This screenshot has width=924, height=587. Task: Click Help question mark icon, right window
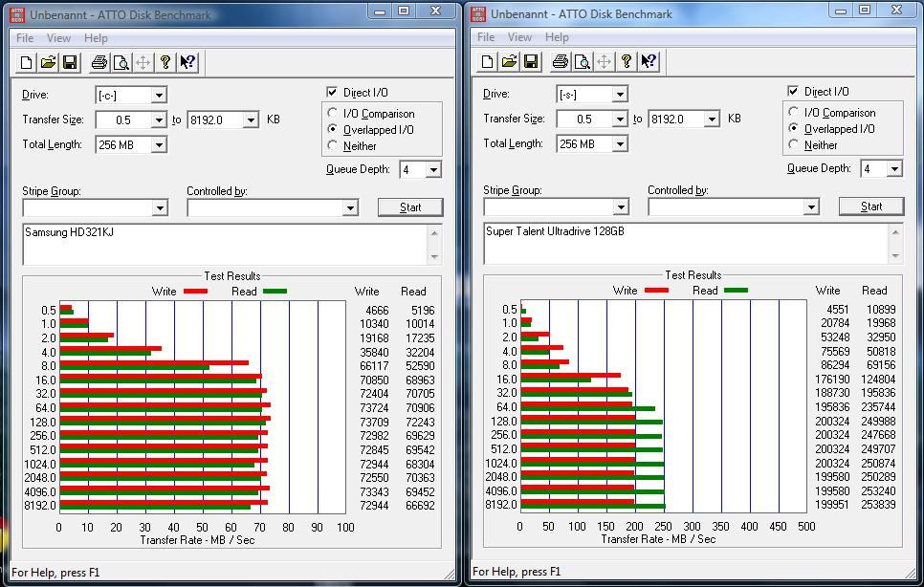click(x=626, y=61)
